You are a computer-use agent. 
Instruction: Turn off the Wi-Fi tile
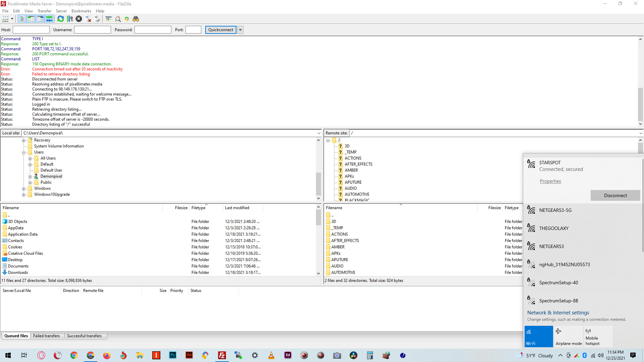tap(539, 337)
